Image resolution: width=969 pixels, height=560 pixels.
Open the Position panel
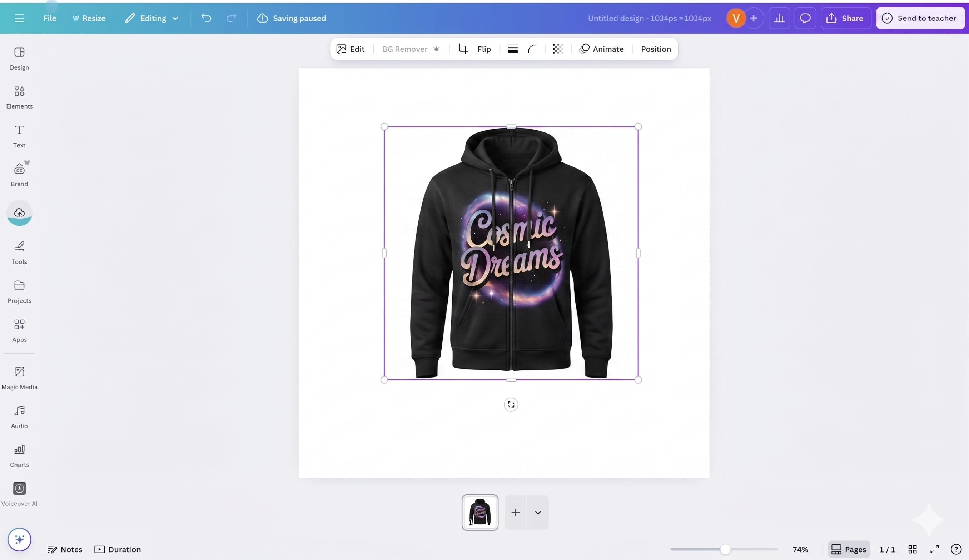(x=656, y=49)
